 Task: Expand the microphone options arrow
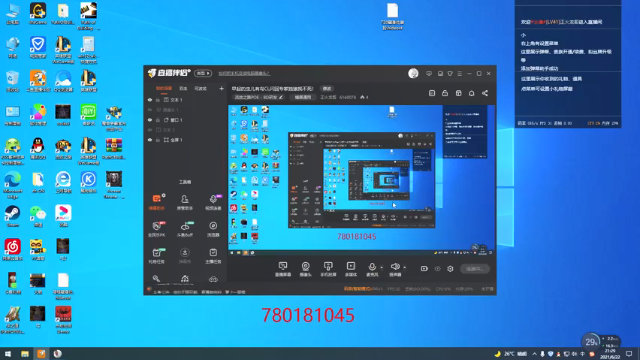click(x=382, y=268)
